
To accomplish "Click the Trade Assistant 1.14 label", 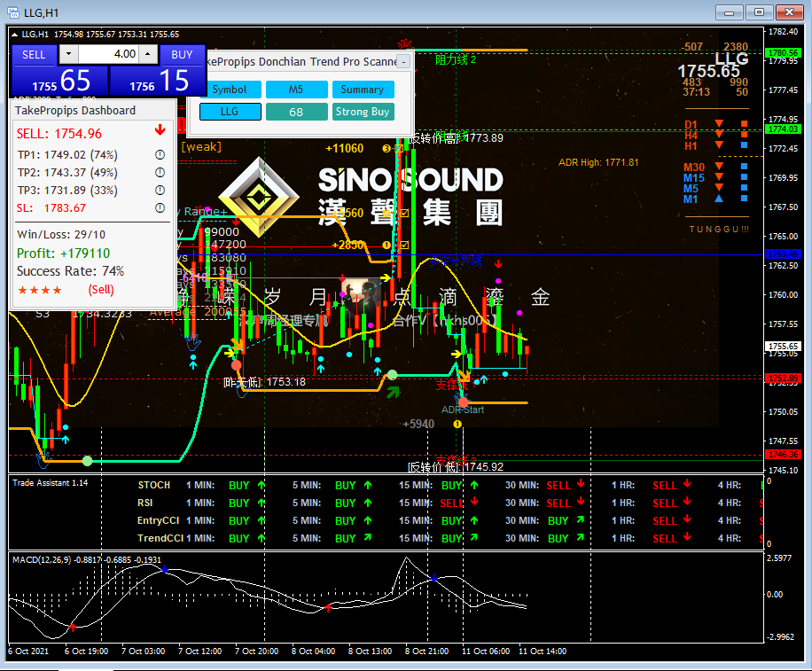I will pyautogui.click(x=51, y=482).
